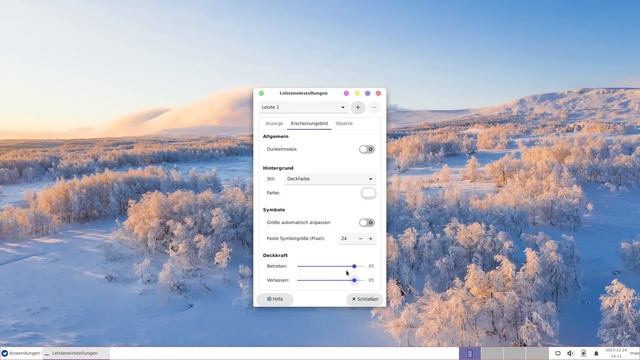The height and width of the screenshot is (360, 640).
Task: Switch to the Objekte tab
Action: click(x=344, y=123)
